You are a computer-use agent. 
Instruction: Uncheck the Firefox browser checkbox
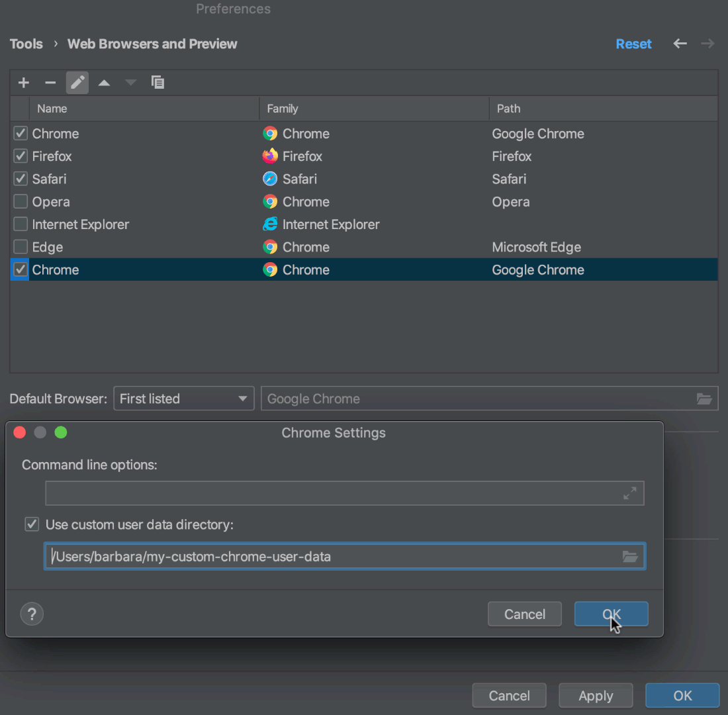(x=20, y=156)
